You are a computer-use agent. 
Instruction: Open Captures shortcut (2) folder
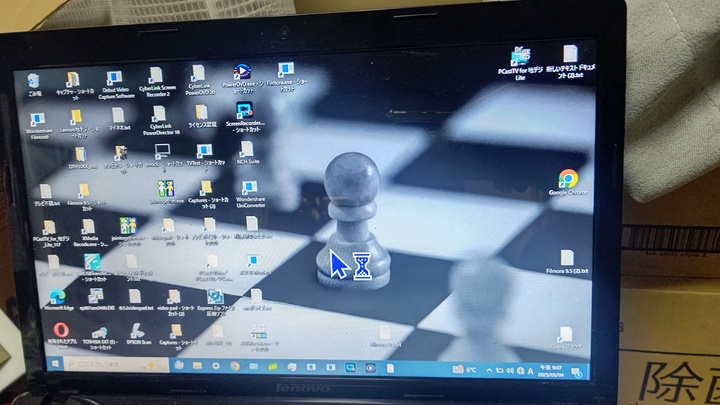208,195
